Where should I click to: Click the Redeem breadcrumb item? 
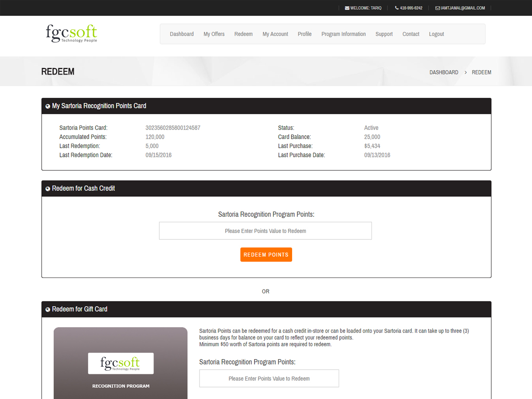coord(481,72)
